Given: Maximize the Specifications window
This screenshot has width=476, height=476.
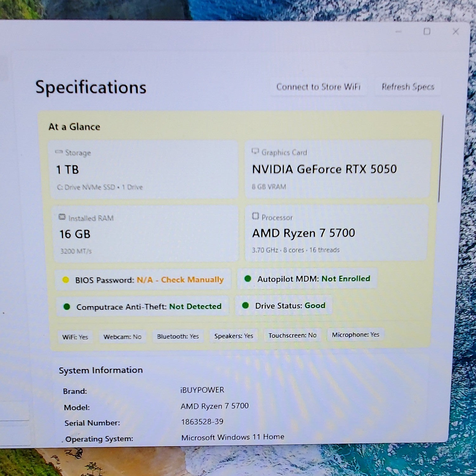Looking at the screenshot, I should tap(427, 31).
